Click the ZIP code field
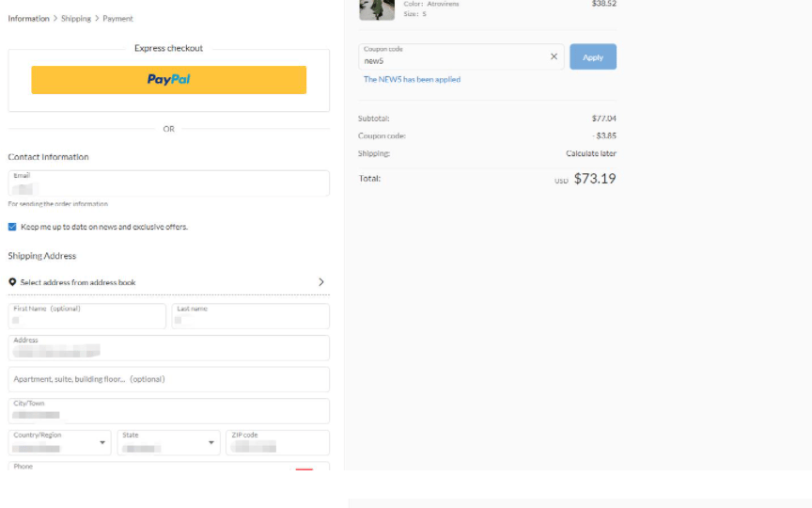The width and height of the screenshot is (812, 508). 277,443
